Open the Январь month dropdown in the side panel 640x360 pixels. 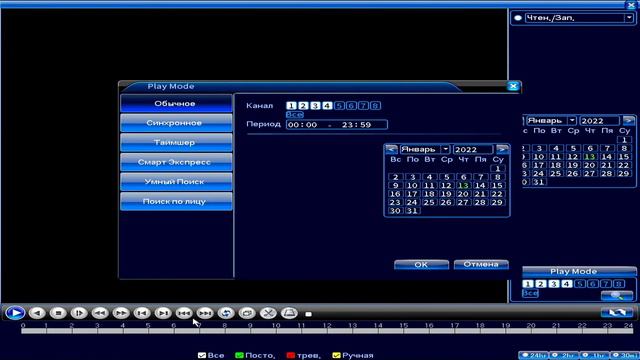click(x=572, y=120)
